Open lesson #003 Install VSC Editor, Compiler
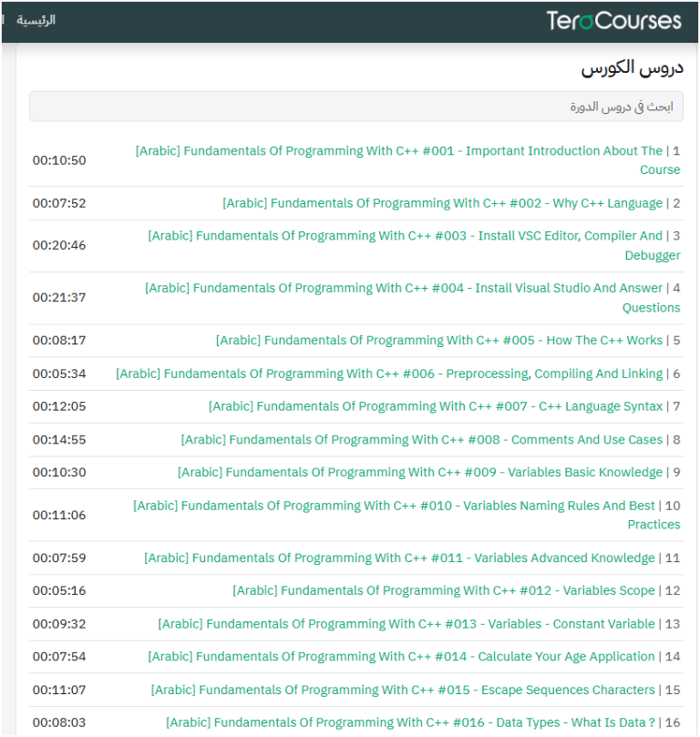This screenshot has width=700, height=737. [x=406, y=236]
